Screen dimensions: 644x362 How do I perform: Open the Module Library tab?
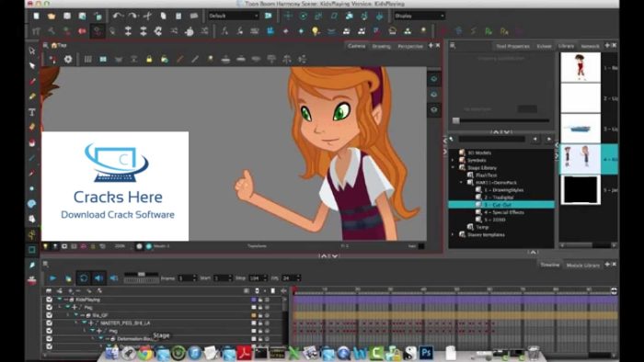pos(582,265)
